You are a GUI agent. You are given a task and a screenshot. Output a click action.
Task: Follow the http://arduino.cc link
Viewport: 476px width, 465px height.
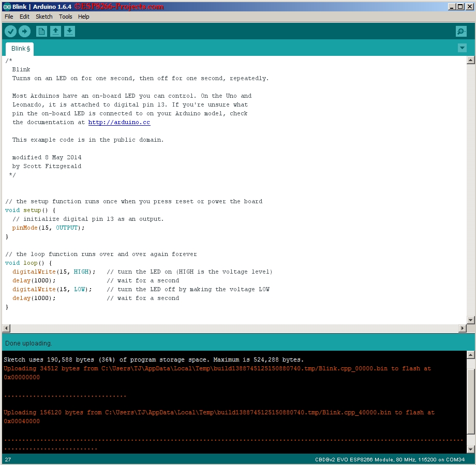[x=120, y=122]
